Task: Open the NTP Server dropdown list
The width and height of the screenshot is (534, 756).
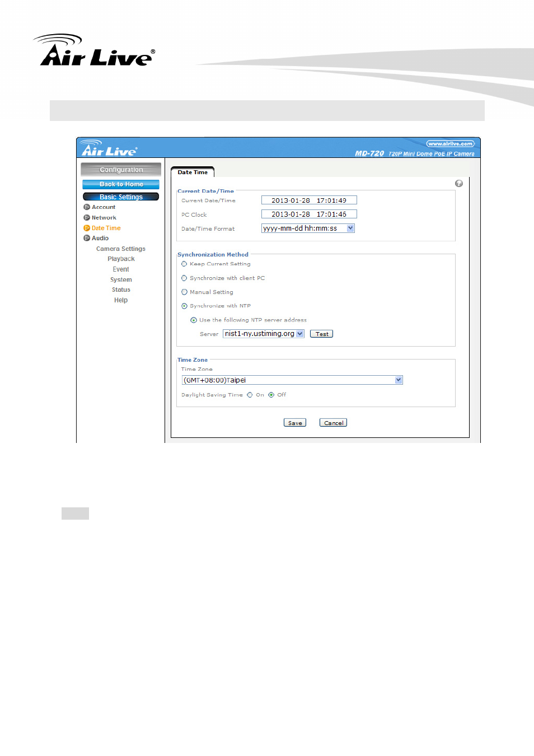Action: tap(263, 334)
